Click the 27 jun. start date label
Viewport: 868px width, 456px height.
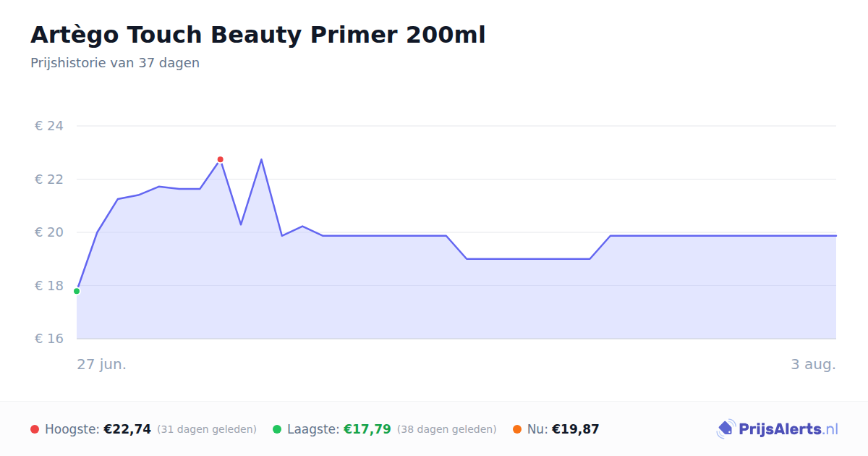102,364
